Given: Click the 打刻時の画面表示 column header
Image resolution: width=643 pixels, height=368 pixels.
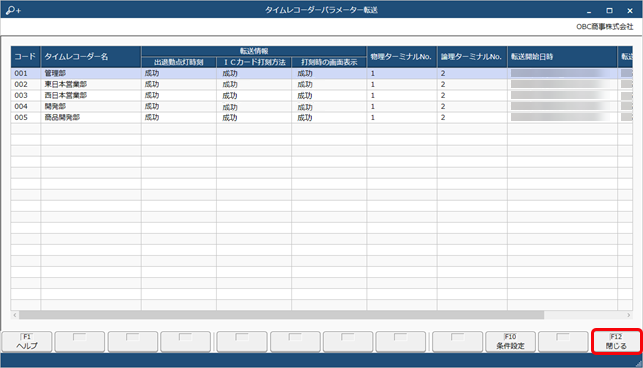Looking at the screenshot, I should click(329, 62).
